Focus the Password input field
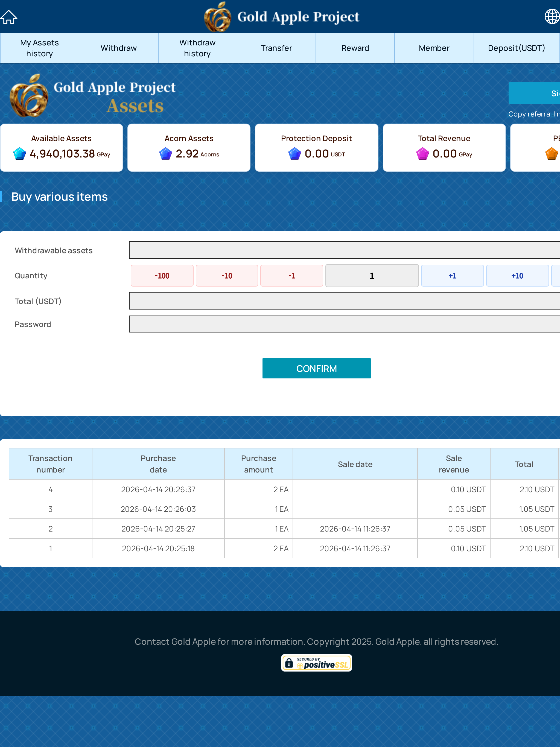Screen dimensions: 560x747 point(344,324)
